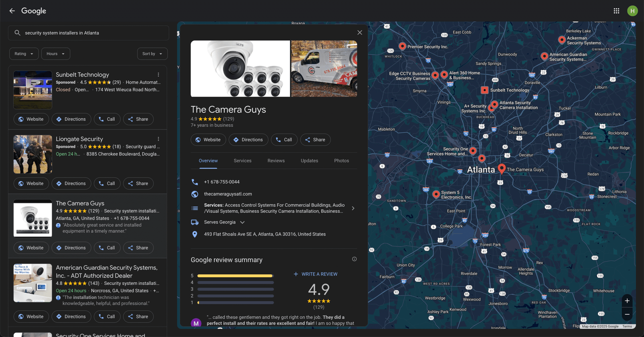Click the Google logo
The image size is (644, 337).
pos(34,11)
